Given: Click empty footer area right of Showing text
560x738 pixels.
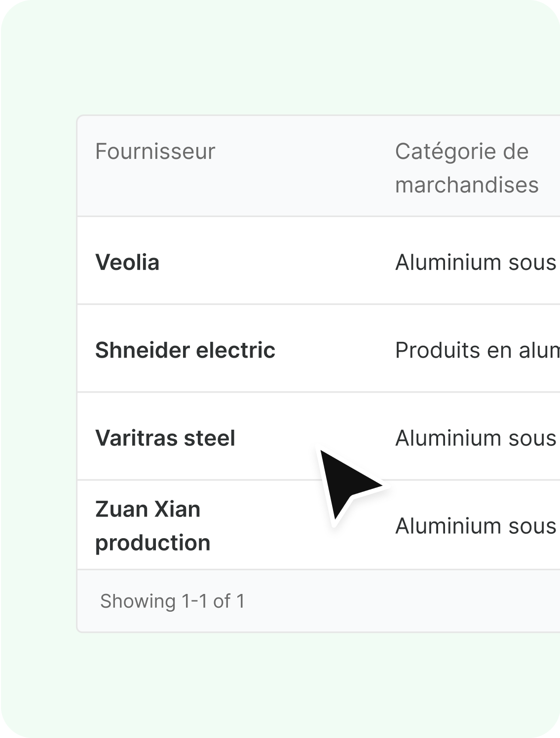Looking at the screenshot, I should point(395,601).
